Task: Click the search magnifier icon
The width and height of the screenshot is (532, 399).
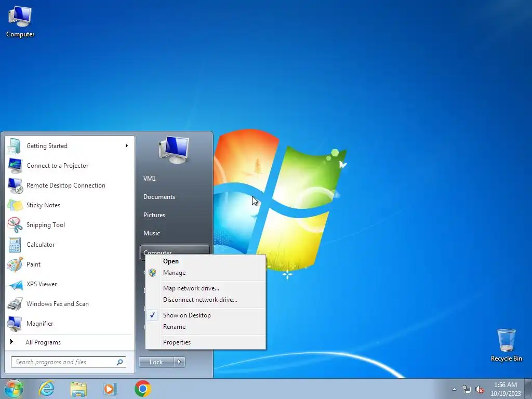Action: pos(120,362)
